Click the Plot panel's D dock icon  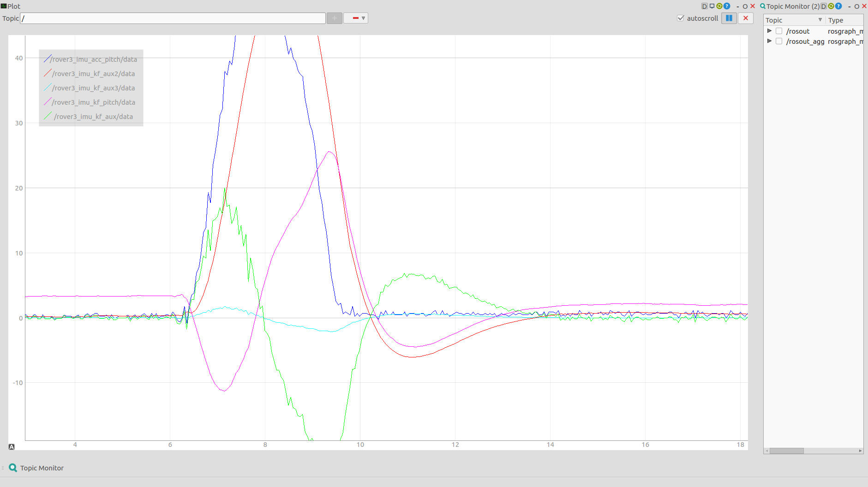point(704,6)
